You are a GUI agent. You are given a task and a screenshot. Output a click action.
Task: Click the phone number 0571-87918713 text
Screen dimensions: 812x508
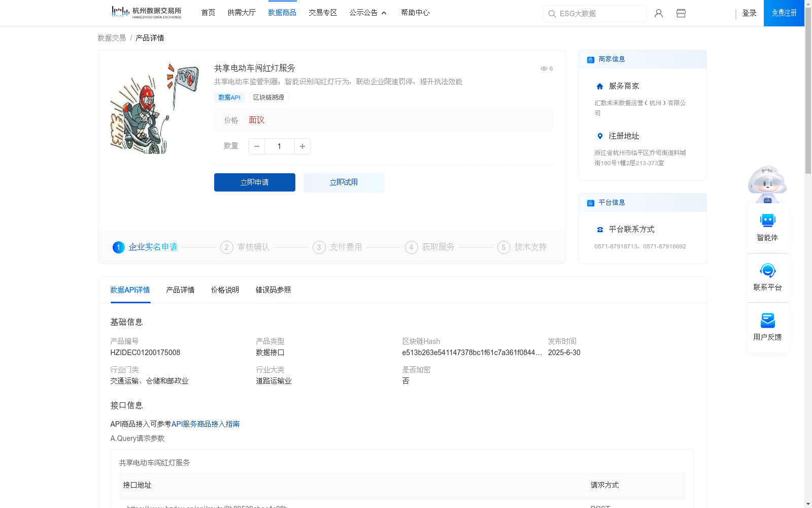[x=615, y=246]
